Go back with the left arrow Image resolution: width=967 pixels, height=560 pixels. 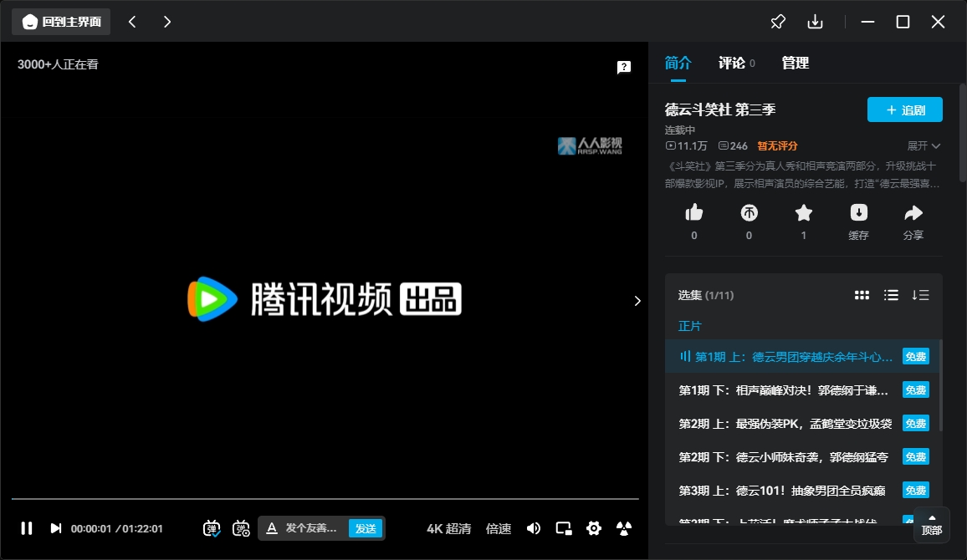[132, 22]
